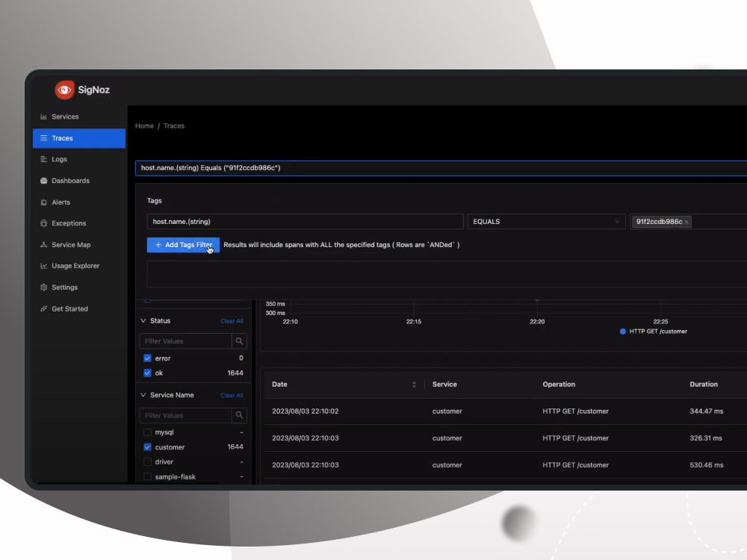Viewport: 747px width, 560px height.
Task: Click the Usage Explorer chart icon
Action: [x=44, y=266]
